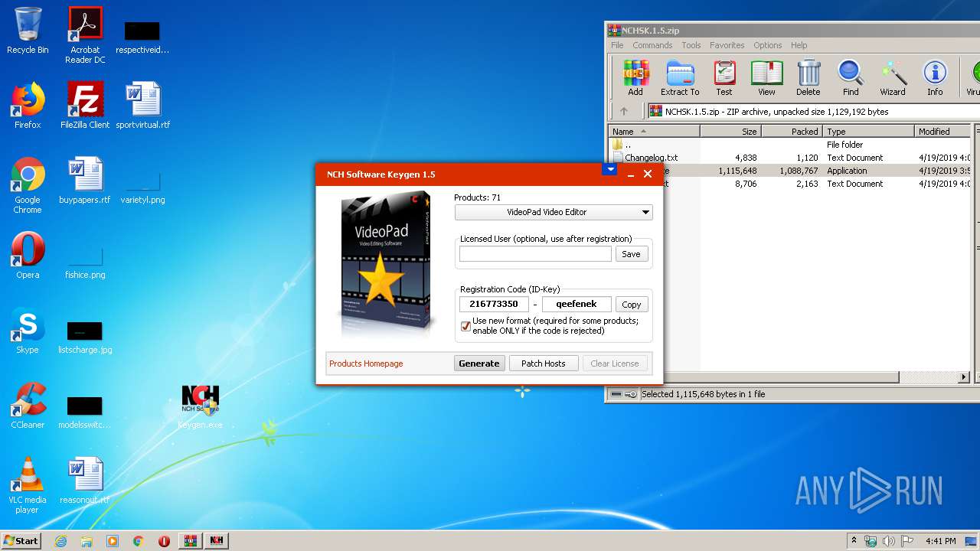The height and width of the screenshot is (551, 980).
Task: Sort by Modified column header in WinRAR
Action: 942,132
